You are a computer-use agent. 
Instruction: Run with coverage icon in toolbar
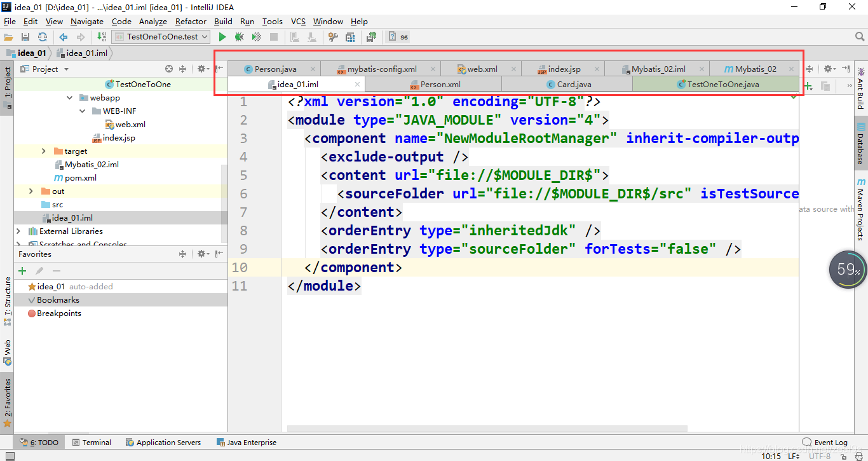257,37
